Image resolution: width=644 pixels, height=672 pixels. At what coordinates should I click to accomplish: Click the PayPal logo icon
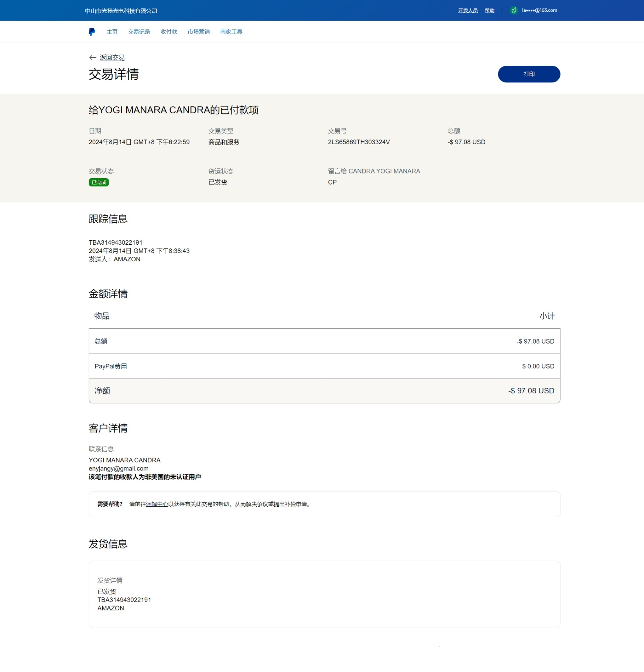pyautogui.click(x=92, y=32)
